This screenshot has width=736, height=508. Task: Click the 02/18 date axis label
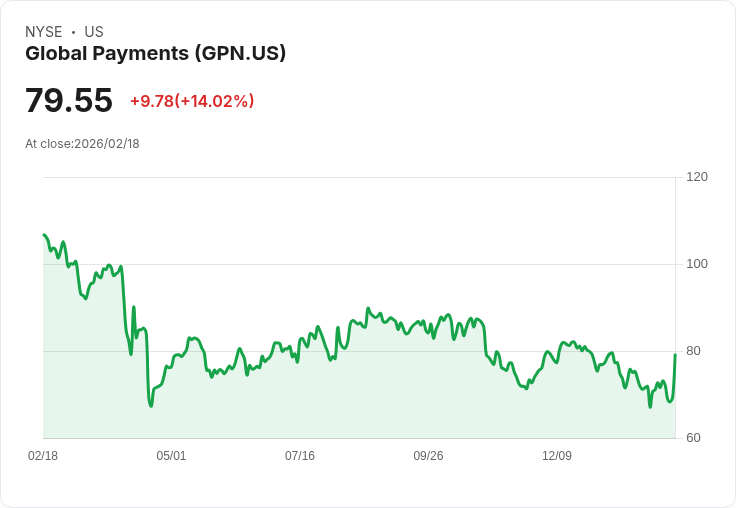43,456
